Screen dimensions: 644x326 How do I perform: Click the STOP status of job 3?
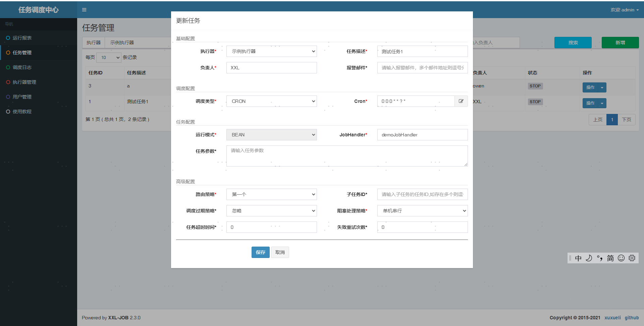point(535,86)
